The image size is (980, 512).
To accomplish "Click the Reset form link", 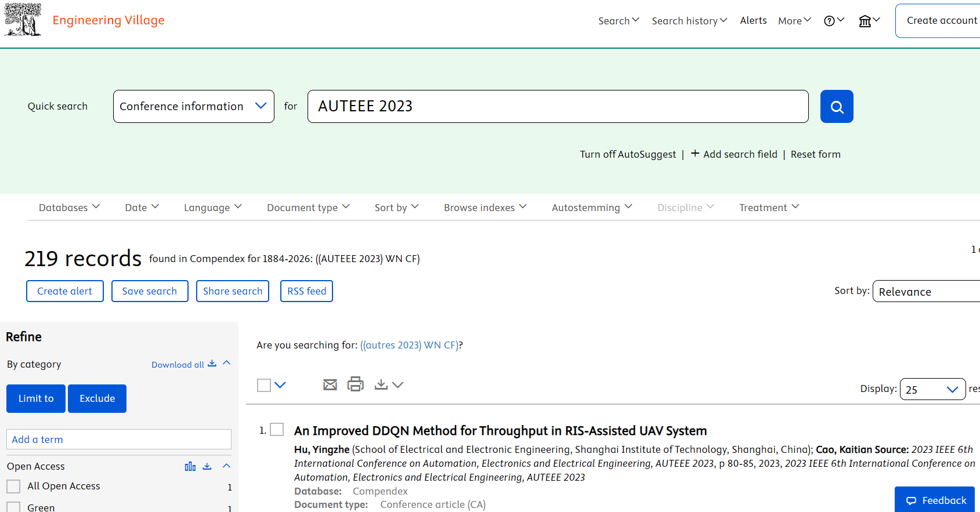I will (815, 154).
